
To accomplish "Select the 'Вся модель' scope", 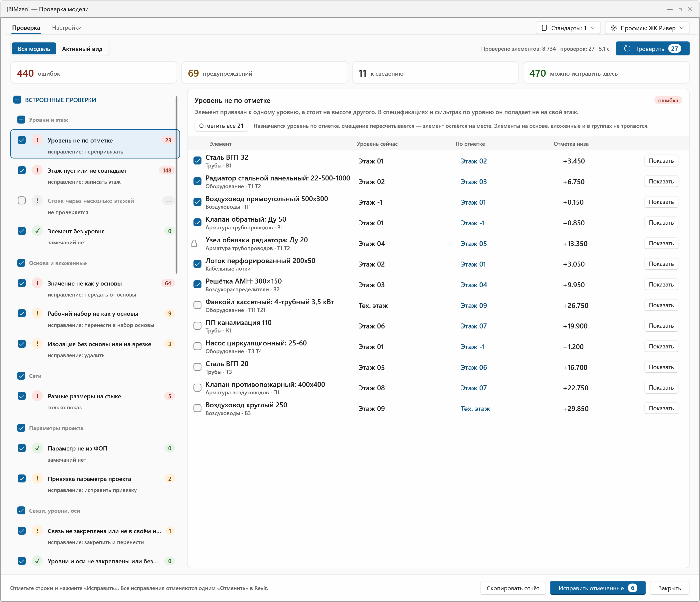I will [x=34, y=49].
